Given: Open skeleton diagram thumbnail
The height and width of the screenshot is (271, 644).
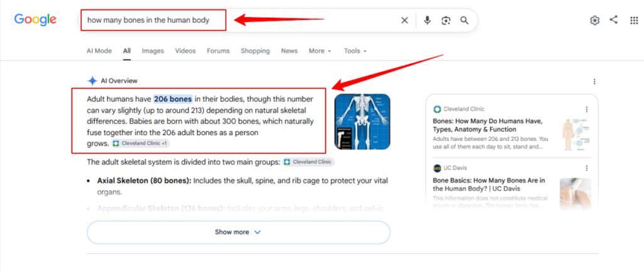Looking at the screenshot, I should [x=362, y=121].
